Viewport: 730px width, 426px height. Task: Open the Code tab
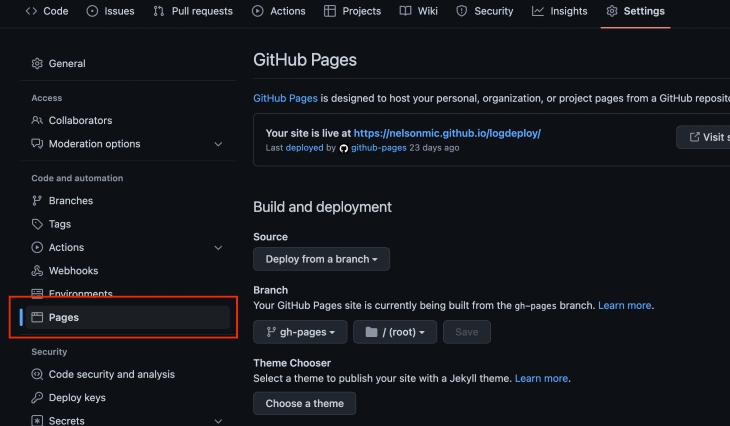(x=47, y=11)
